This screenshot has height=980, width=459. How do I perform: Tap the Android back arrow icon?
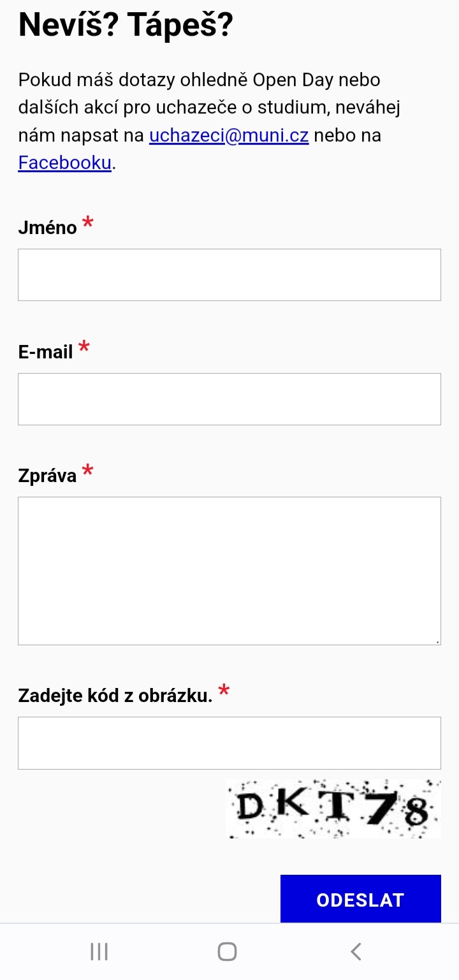356,952
